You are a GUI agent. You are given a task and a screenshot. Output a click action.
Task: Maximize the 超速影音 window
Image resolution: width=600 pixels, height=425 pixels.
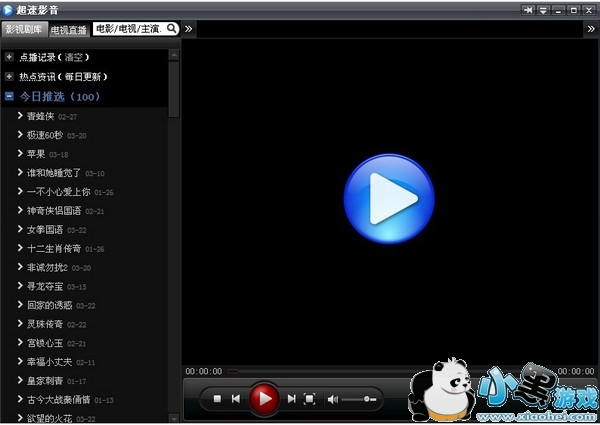coord(574,10)
